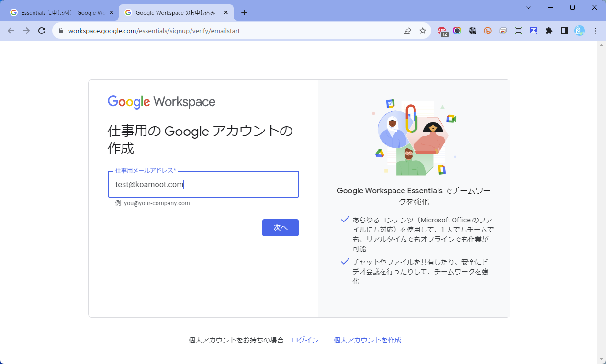This screenshot has width=606, height=364.
Task: Open the tab search chevron
Action: click(528, 8)
